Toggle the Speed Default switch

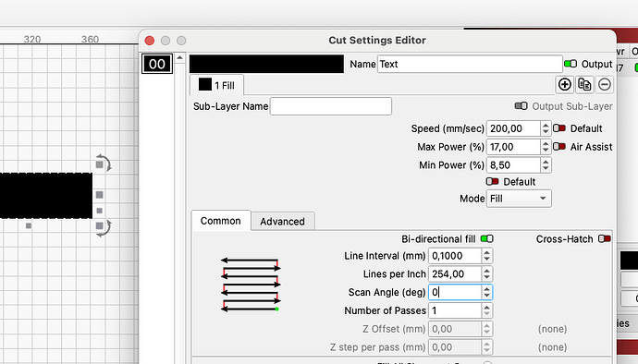point(559,128)
